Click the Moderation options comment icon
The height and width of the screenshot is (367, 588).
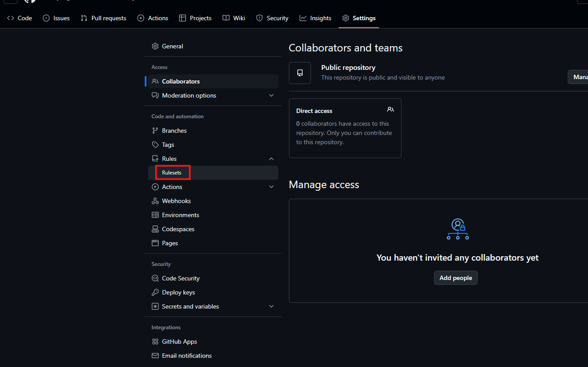coord(155,95)
